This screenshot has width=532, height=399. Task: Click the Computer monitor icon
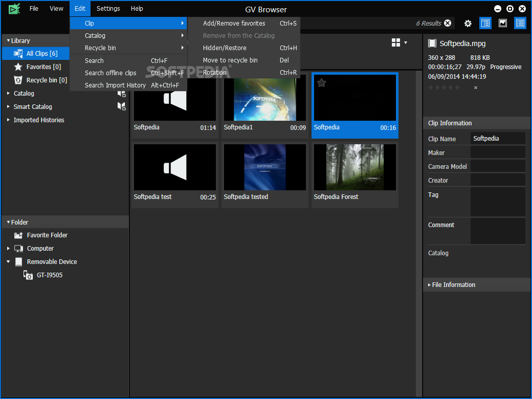pyautogui.click(x=18, y=249)
